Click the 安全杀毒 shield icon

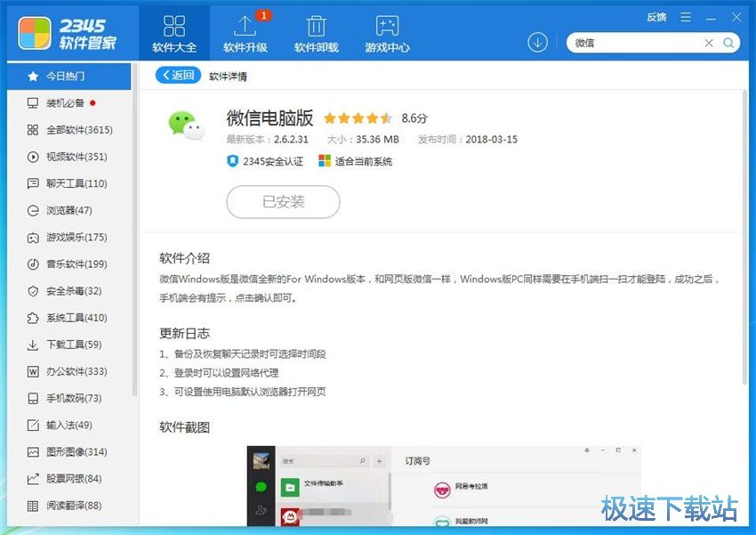pyautogui.click(x=33, y=291)
